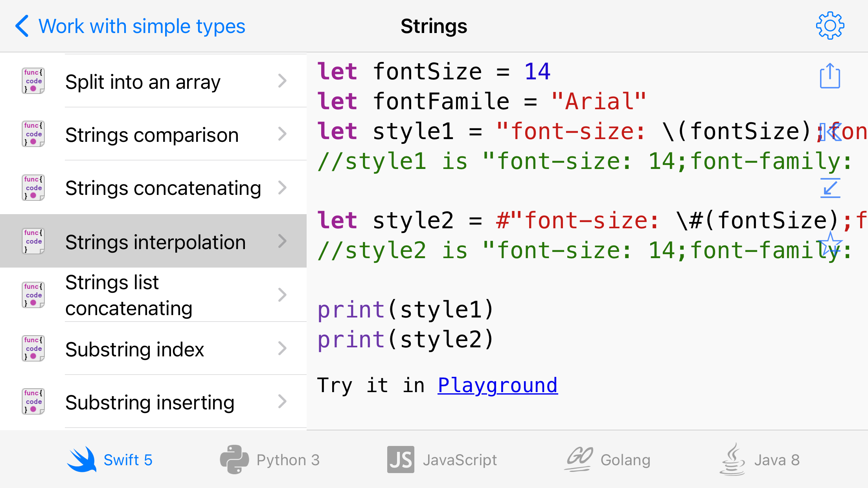Expand Strings comparison chevron
Viewport: 868px width, 488px height.
pyautogui.click(x=282, y=134)
